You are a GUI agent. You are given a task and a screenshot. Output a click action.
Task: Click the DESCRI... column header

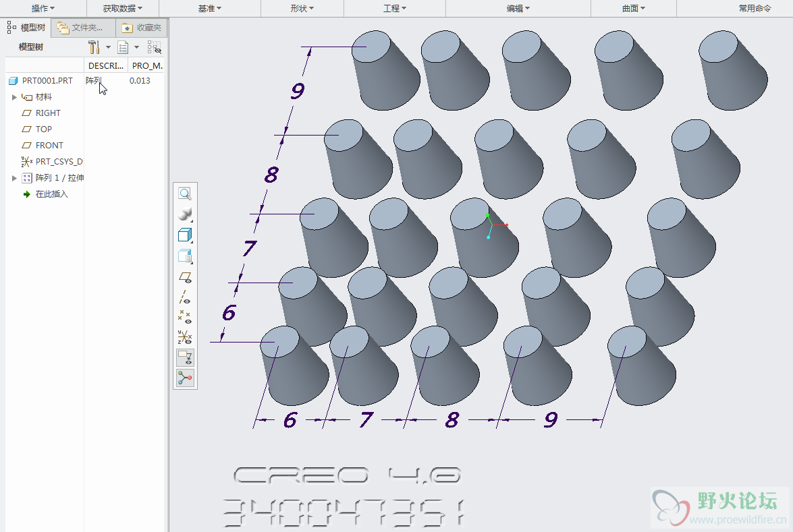click(x=106, y=65)
